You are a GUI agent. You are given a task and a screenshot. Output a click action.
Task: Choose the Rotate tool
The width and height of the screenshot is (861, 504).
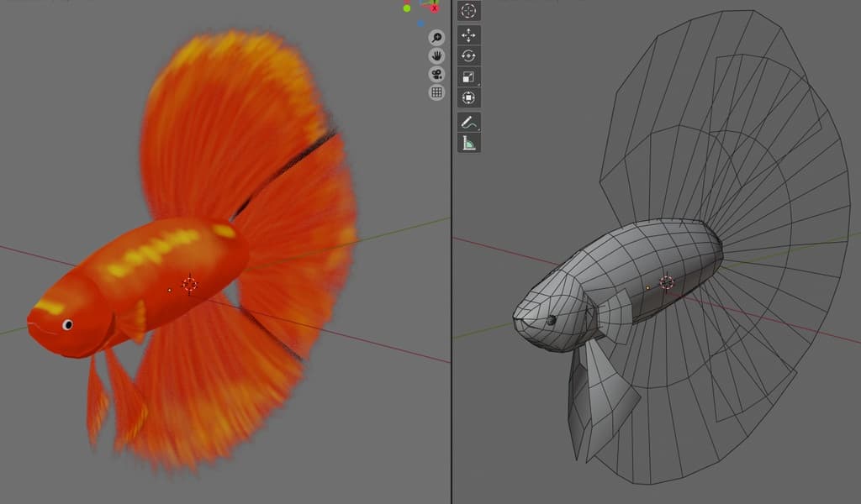point(468,56)
